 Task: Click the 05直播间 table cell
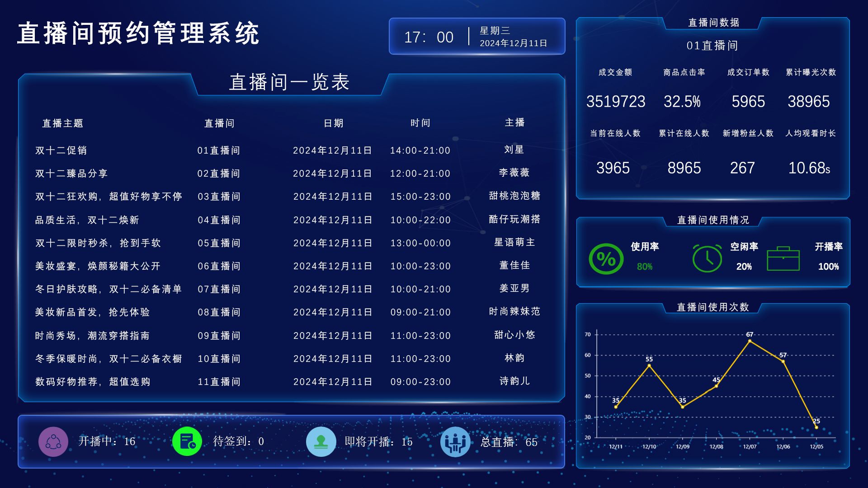click(x=219, y=243)
